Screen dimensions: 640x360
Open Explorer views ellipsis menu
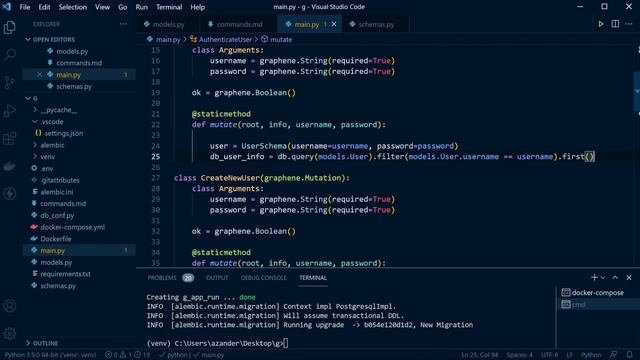pyautogui.click(x=123, y=24)
